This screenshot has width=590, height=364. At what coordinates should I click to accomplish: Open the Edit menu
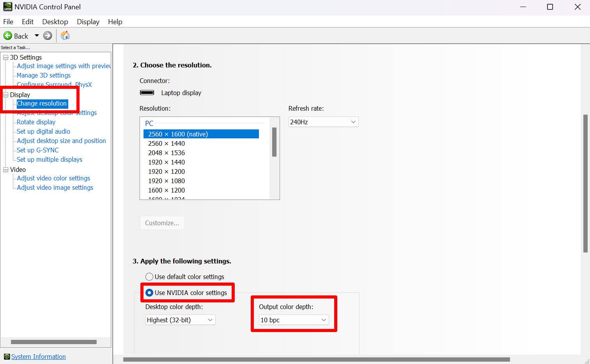[28, 22]
